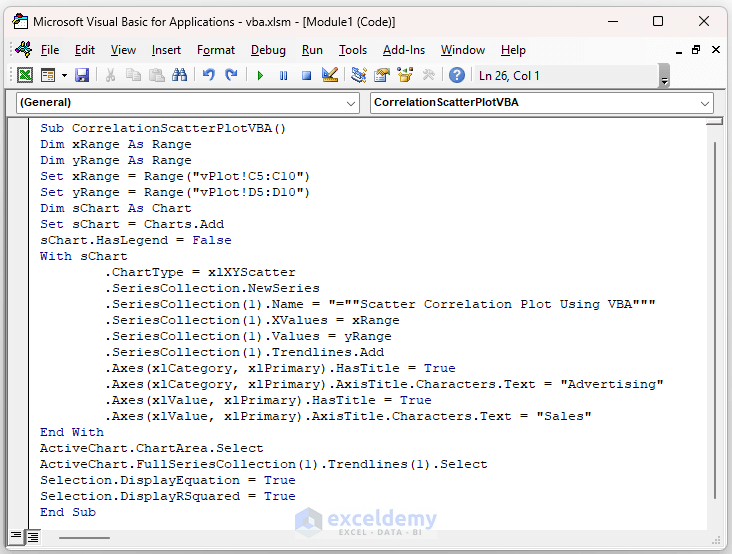
Task: Open the Add-Ins menu
Action: pyautogui.click(x=404, y=50)
